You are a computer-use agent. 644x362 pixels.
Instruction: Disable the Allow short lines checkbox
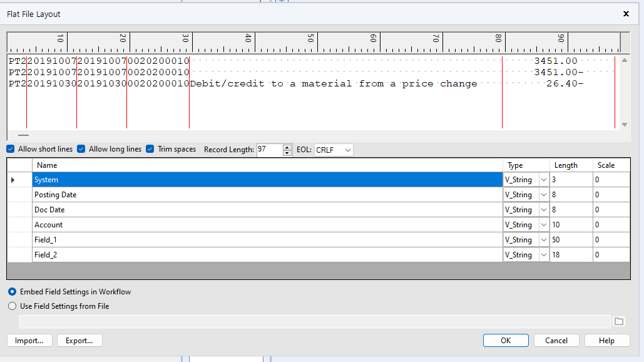point(10,149)
